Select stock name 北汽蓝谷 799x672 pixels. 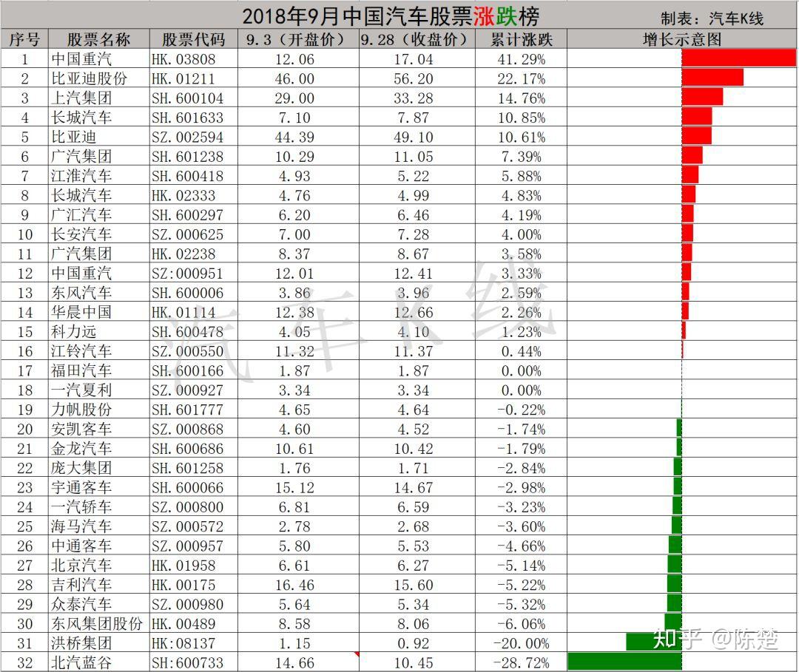(81, 662)
